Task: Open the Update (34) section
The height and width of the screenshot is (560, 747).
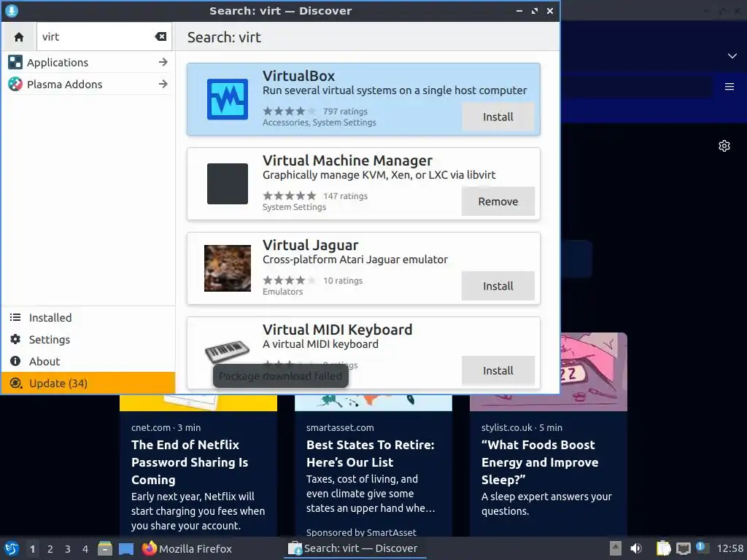Action: click(88, 384)
